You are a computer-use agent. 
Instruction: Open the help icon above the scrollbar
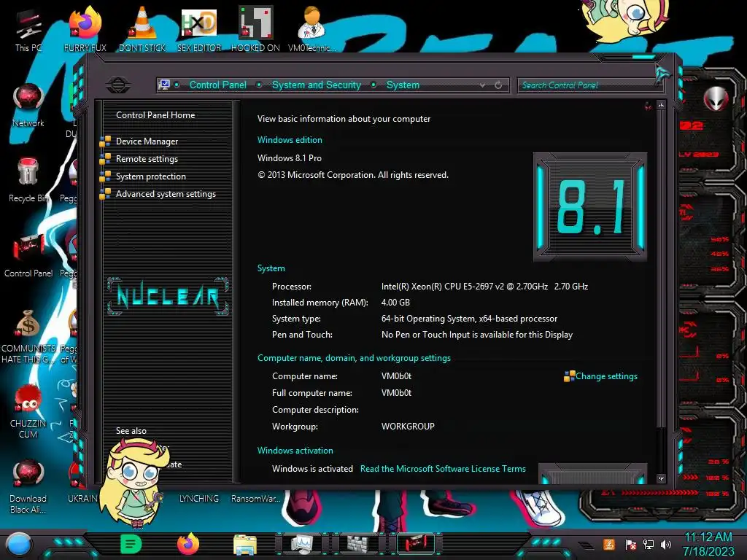648,106
